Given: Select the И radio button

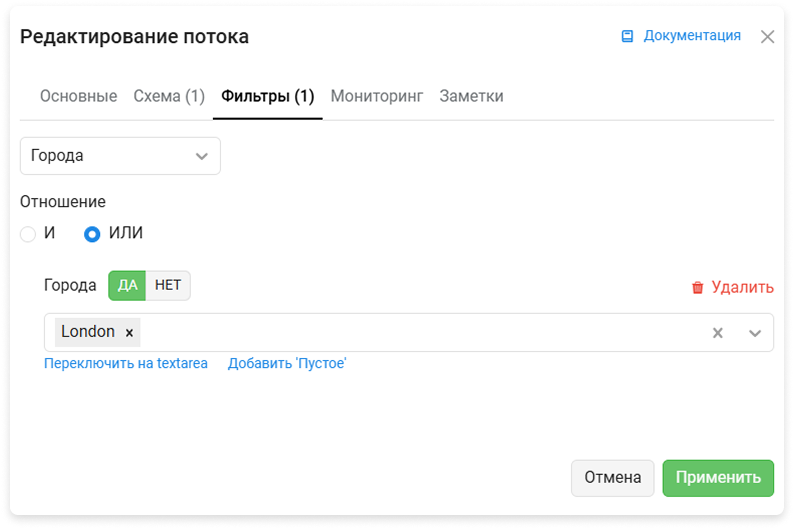Looking at the screenshot, I should [x=28, y=234].
